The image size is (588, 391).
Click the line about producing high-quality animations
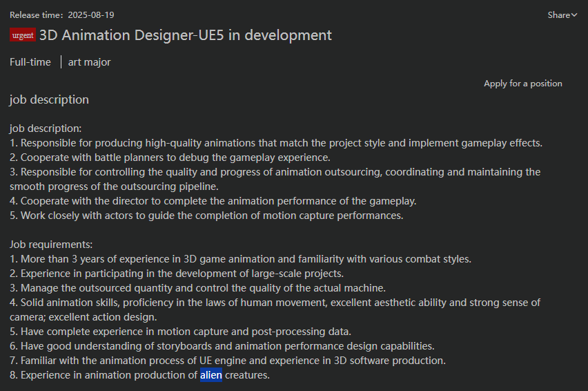click(276, 143)
